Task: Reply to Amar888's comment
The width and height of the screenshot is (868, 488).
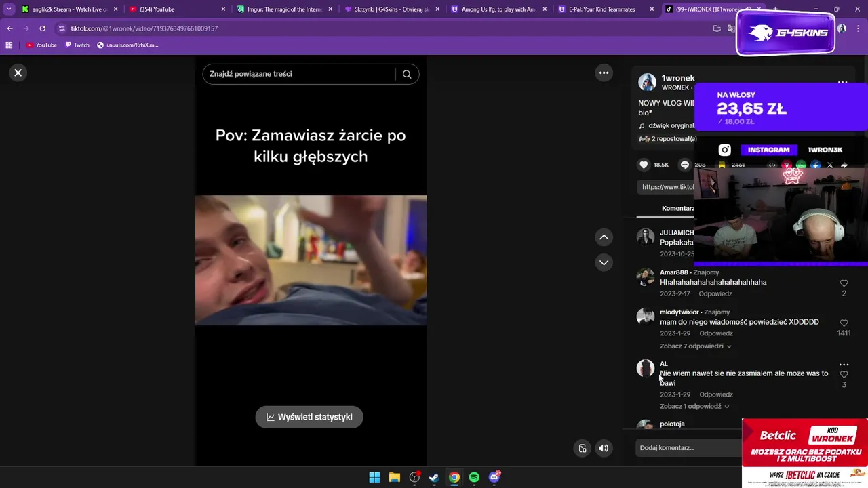Action: (x=716, y=294)
